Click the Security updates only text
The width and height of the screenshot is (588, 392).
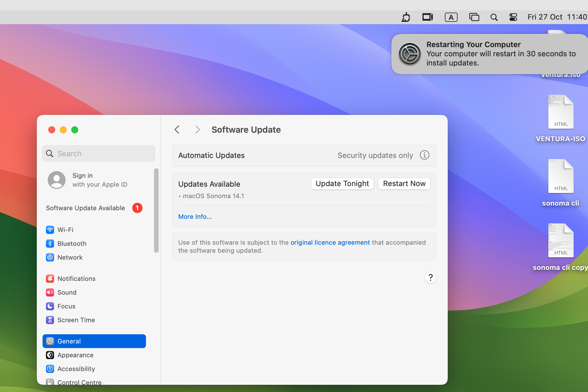point(375,155)
